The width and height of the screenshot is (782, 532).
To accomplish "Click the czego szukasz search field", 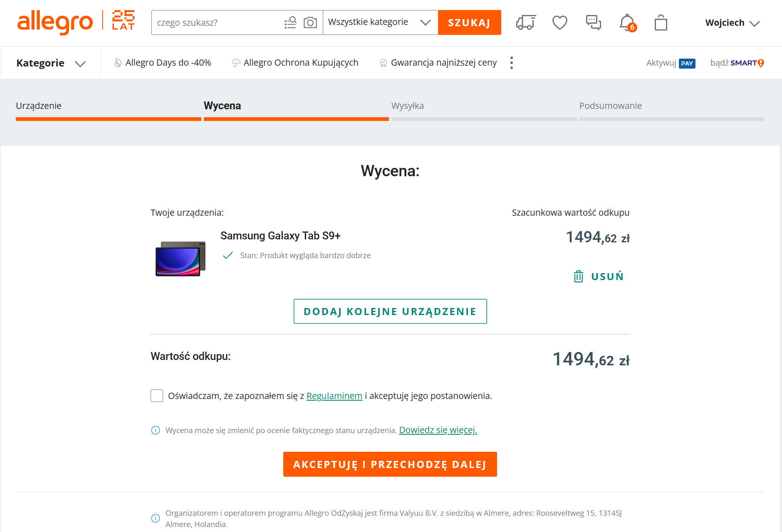I will pyautogui.click(x=216, y=22).
